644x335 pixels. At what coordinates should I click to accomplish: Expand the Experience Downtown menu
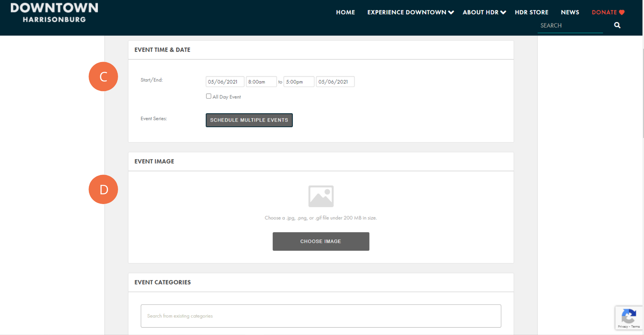point(411,12)
